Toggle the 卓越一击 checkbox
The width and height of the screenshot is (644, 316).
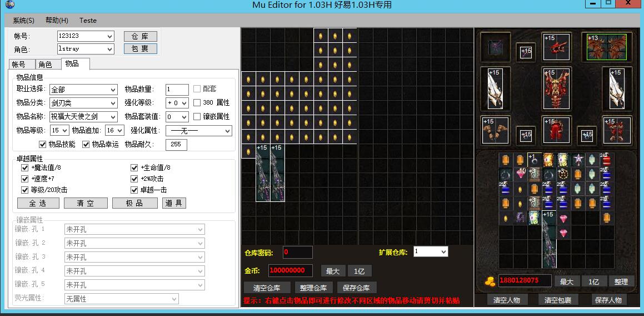[134, 190]
